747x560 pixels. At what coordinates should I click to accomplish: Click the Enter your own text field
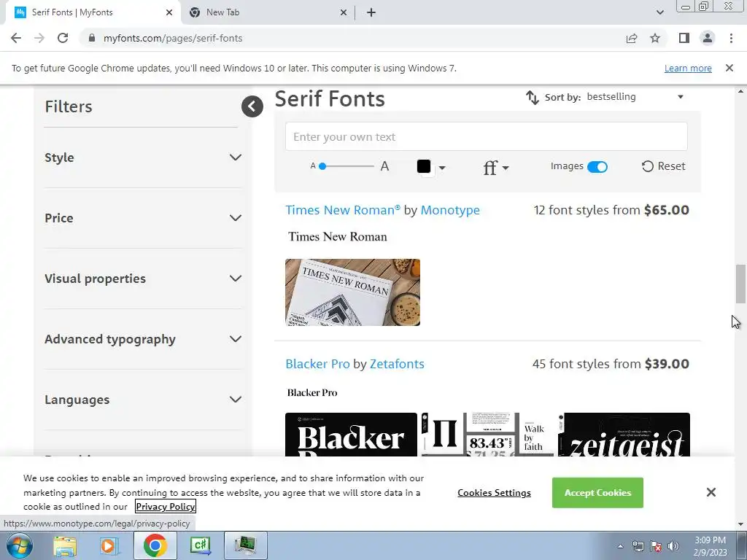click(x=486, y=136)
